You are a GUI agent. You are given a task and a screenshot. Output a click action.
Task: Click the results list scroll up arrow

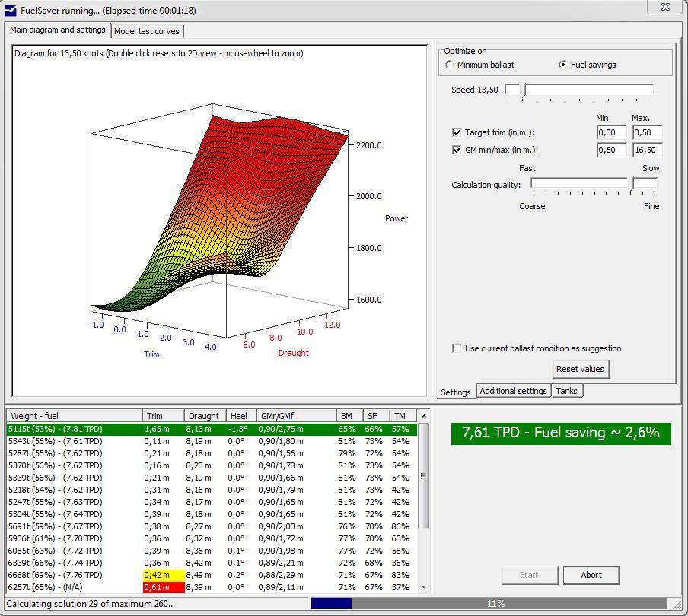coord(423,416)
